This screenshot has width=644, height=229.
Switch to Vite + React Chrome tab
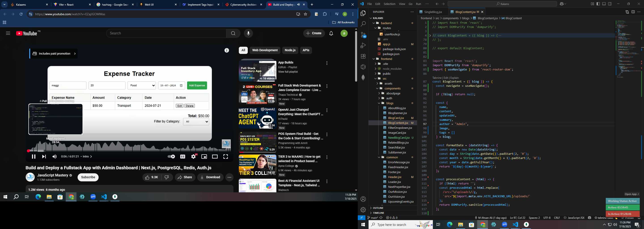[72, 5]
